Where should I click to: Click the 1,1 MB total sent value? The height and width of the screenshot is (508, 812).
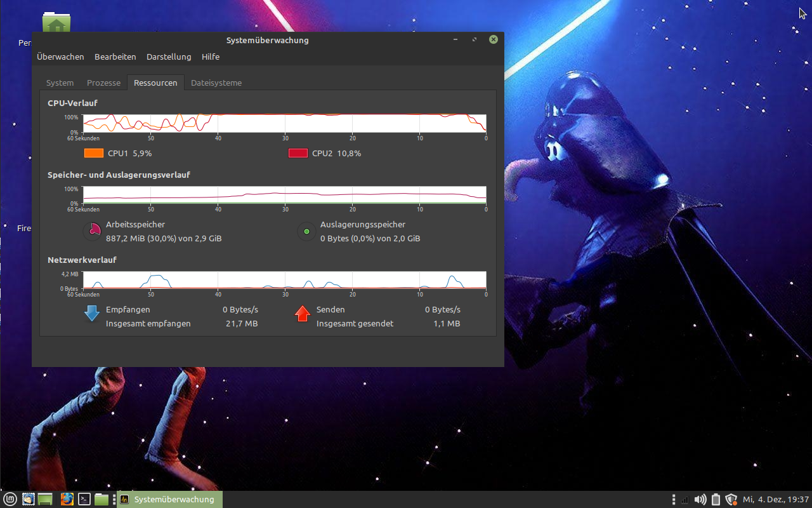coord(447,324)
